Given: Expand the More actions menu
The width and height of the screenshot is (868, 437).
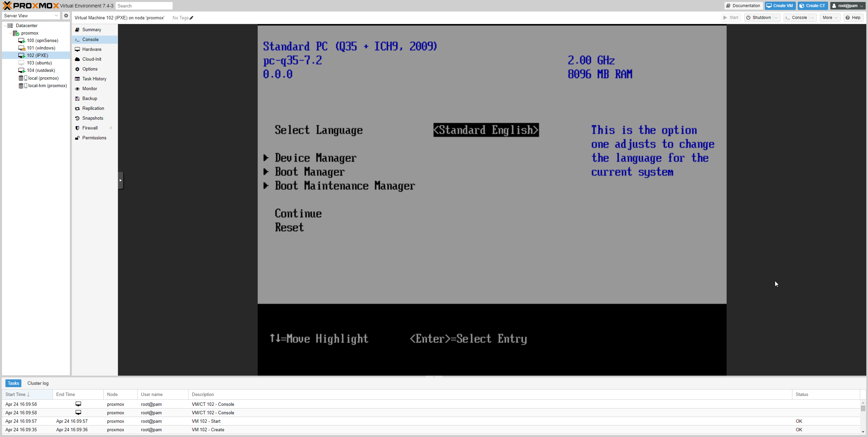Looking at the screenshot, I should pyautogui.click(x=829, y=18).
